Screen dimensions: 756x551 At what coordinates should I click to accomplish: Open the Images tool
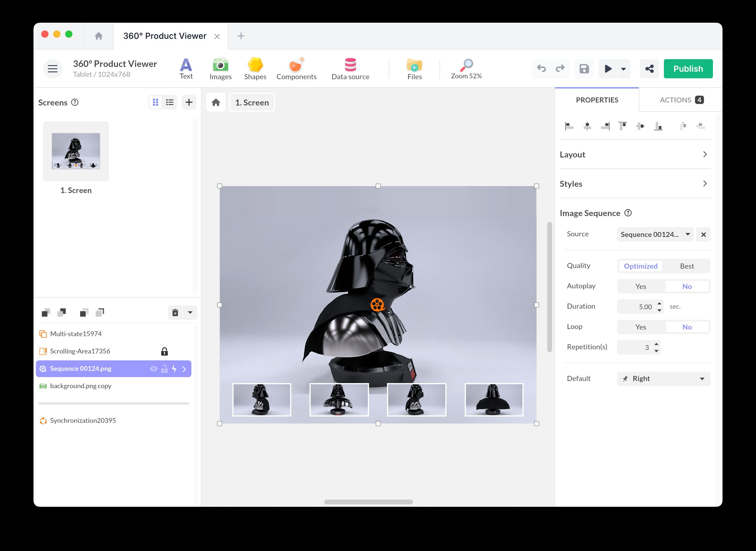point(220,68)
